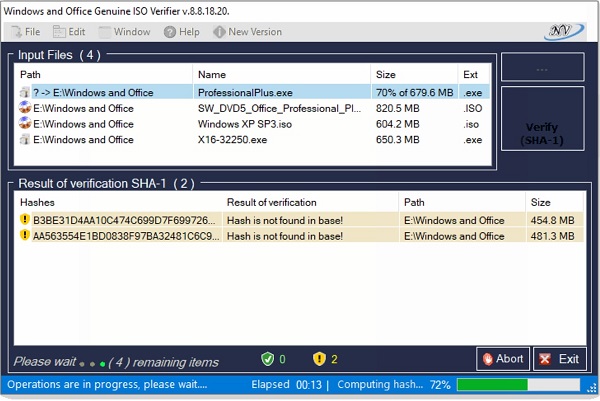
Task: Click the Hashes column header
Action: click(x=118, y=202)
